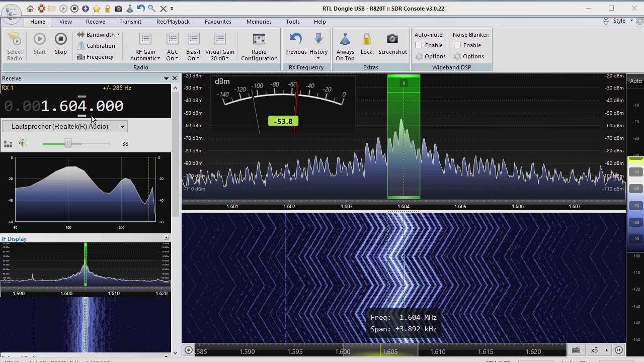
Task: Click the -53.8 signal level readout
Action: tap(283, 122)
